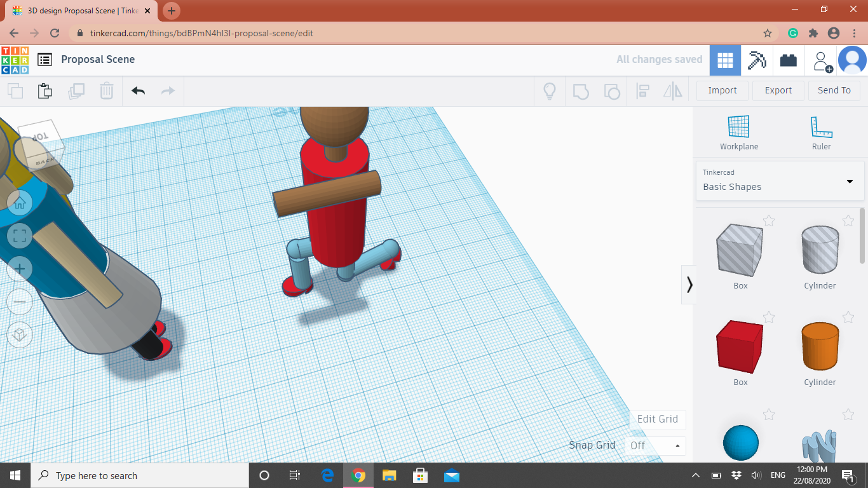Favorite the red Box star

pos(769,317)
